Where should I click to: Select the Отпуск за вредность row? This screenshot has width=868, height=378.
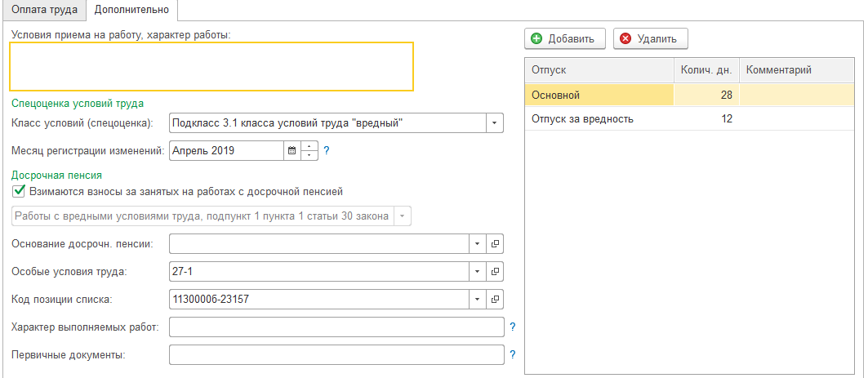click(x=582, y=119)
